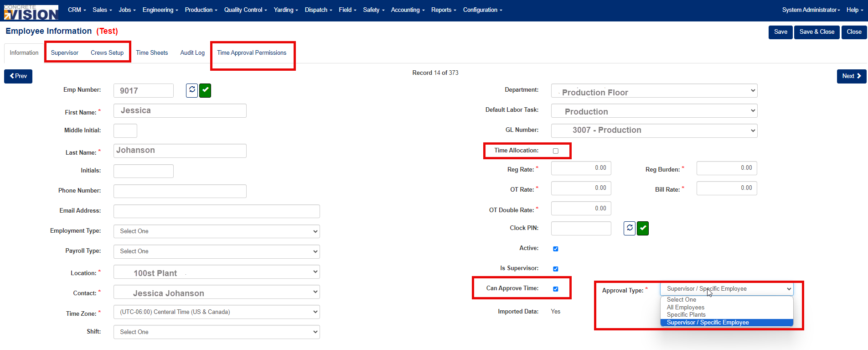Click the Save & Close button

pyautogui.click(x=817, y=32)
